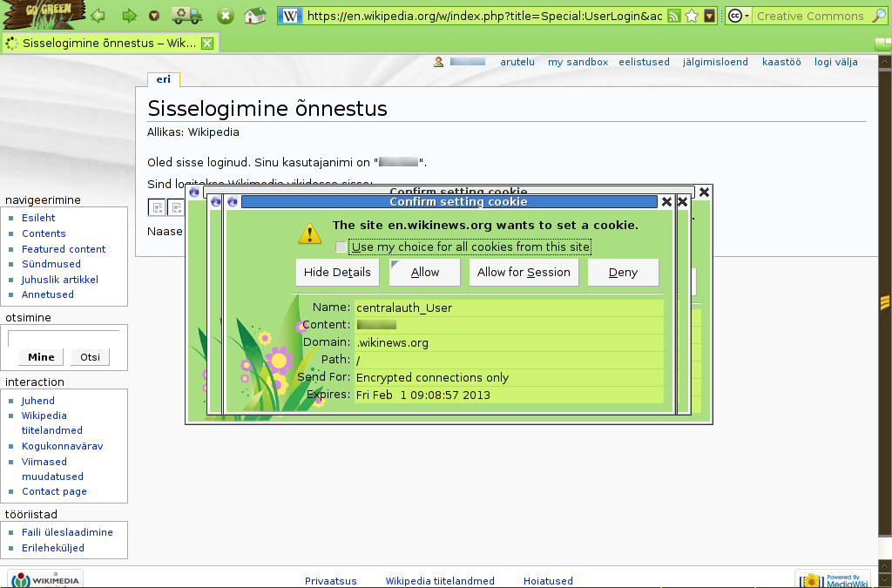Click Powered by MediaWiki badge
Viewport: 892px width, 588px height.
pyautogui.click(x=833, y=579)
